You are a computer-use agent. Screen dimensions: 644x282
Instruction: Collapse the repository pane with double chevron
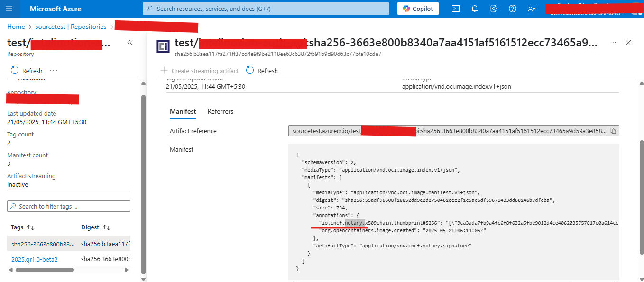[129, 43]
